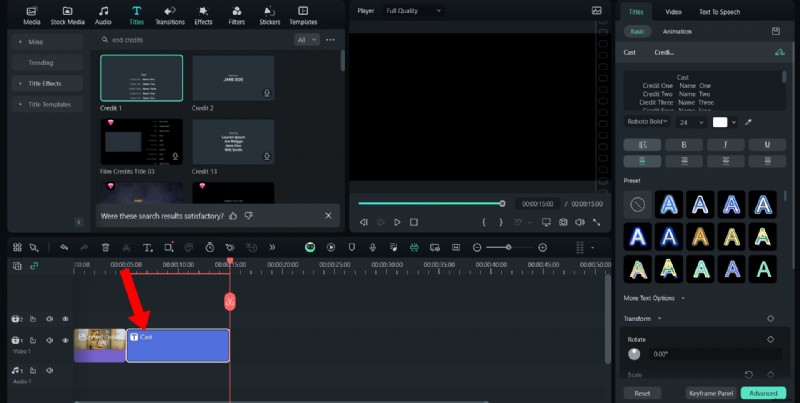This screenshot has width=800, height=403.
Task: Click the Text tool in timeline toolbar
Action: 147,247
